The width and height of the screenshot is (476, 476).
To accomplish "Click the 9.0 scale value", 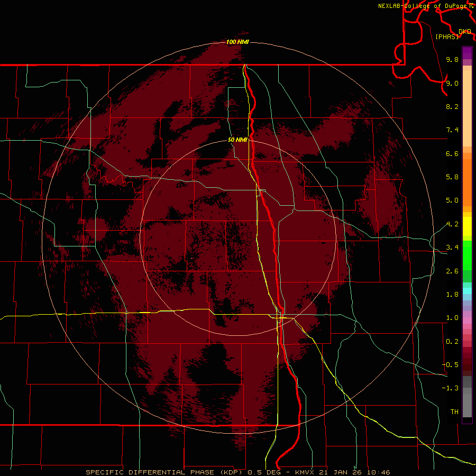I will click(x=452, y=83).
